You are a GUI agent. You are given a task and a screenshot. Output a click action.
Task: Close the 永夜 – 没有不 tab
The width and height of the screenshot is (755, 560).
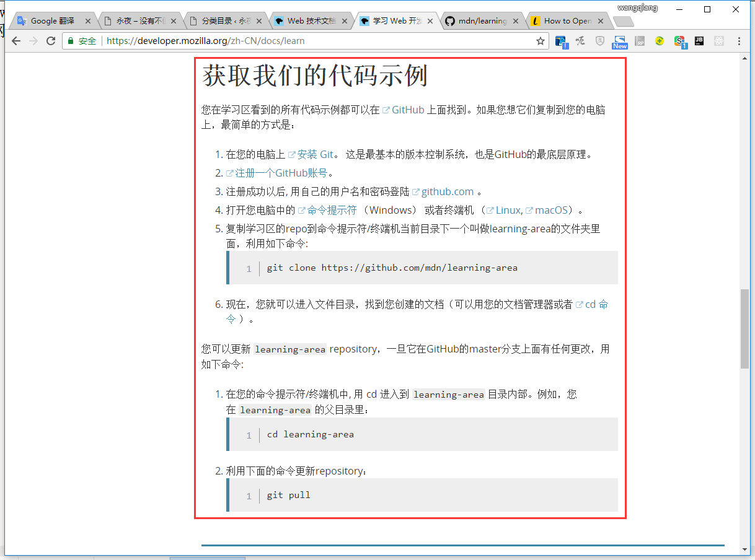coord(174,21)
